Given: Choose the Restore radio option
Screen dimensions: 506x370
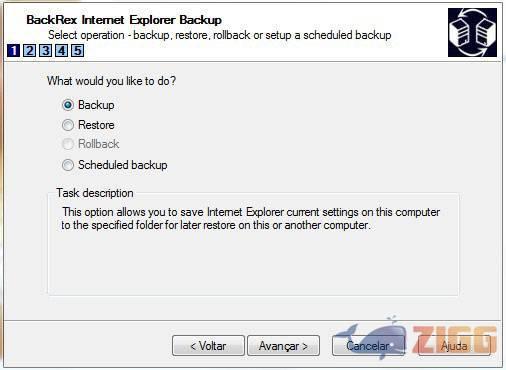Looking at the screenshot, I should (68, 125).
